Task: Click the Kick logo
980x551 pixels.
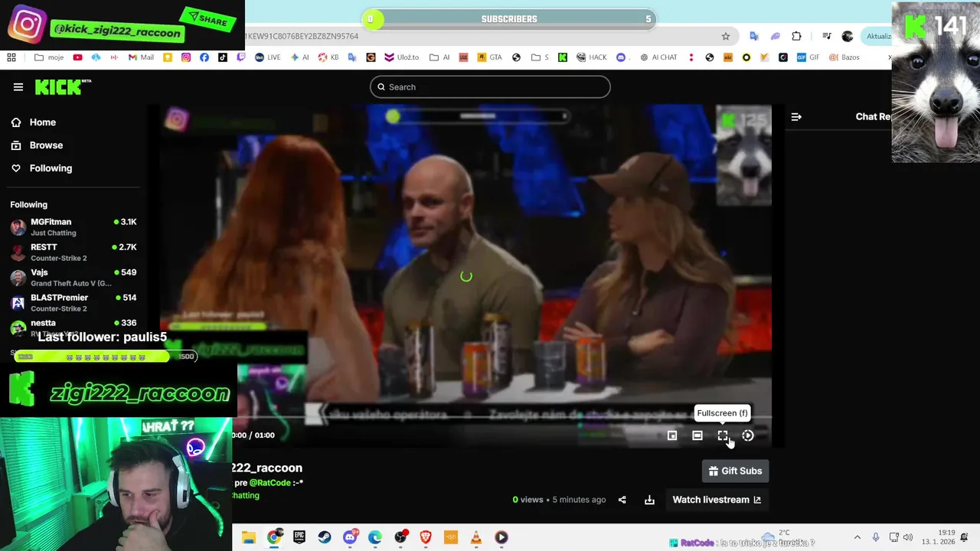Action: point(63,87)
